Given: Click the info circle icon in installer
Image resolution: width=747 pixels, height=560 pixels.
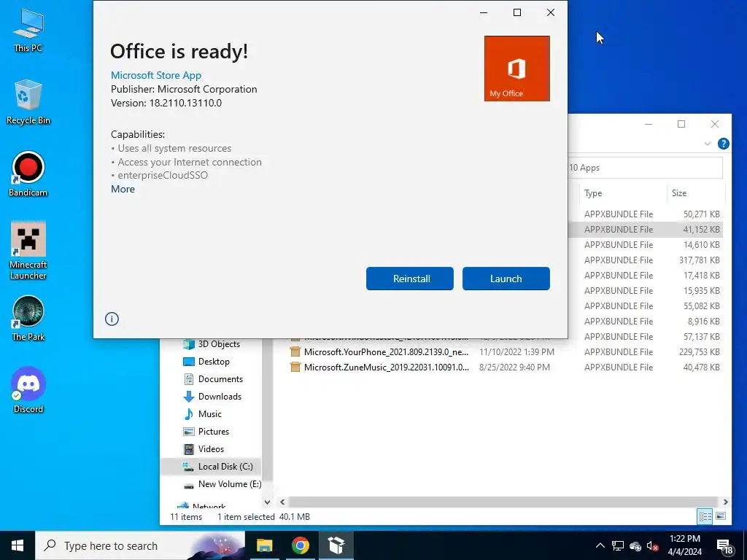Looking at the screenshot, I should click(x=112, y=319).
